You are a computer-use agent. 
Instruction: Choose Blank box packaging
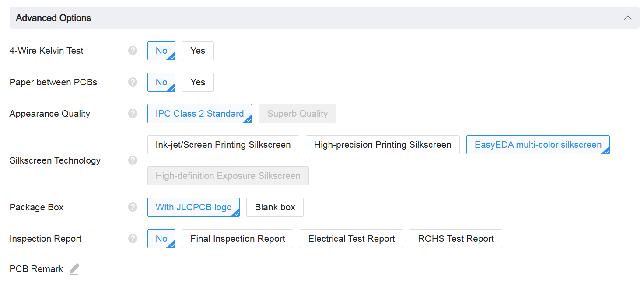click(275, 207)
